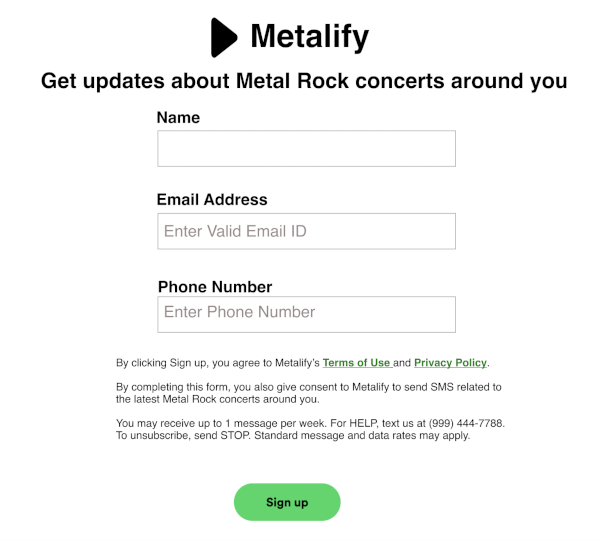Click the Metalify brand name text

coord(309,37)
